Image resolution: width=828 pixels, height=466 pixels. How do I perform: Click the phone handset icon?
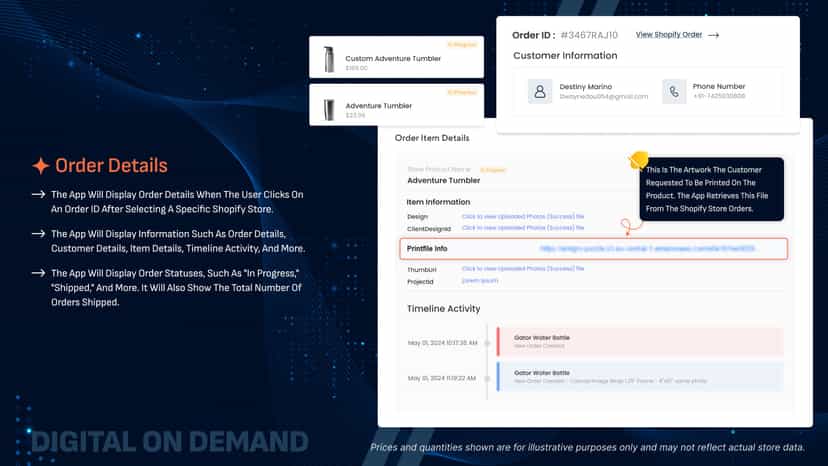pos(674,91)
